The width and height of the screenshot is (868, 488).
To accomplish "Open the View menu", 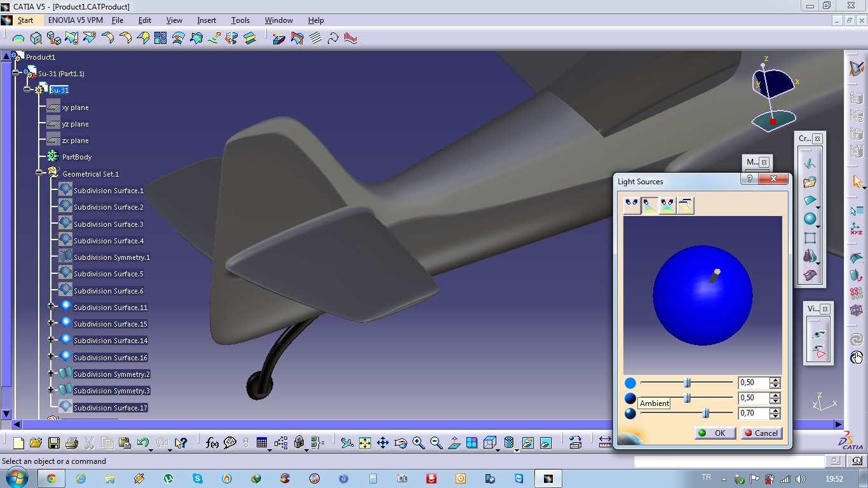I will (174, 20).
